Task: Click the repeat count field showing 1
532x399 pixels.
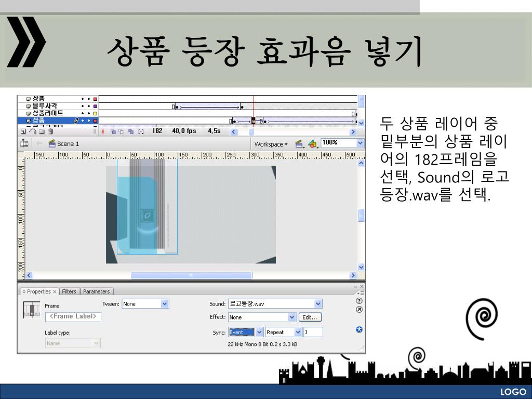Action: pyautogui.click(x=313, y=332)
